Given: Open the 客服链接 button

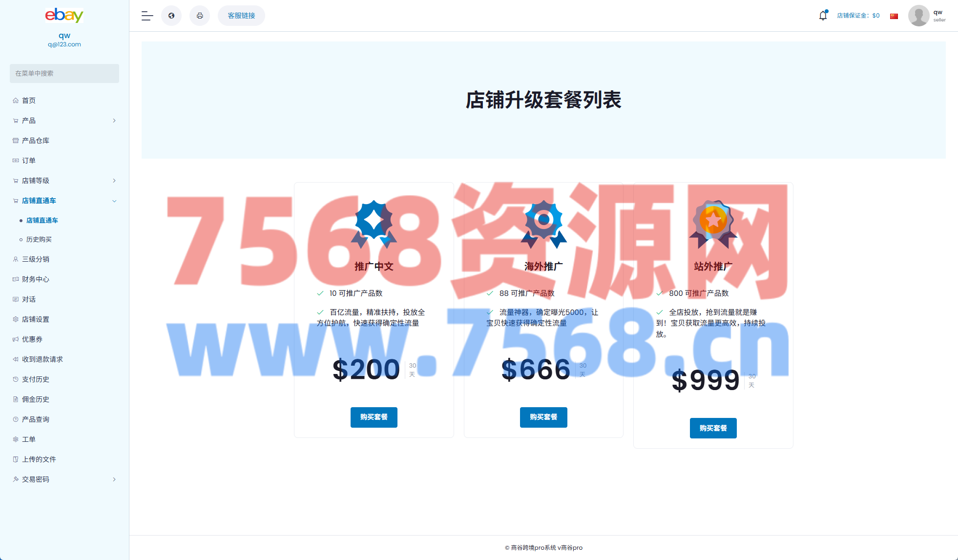Looking at the screenshot, I should point(241,16).
